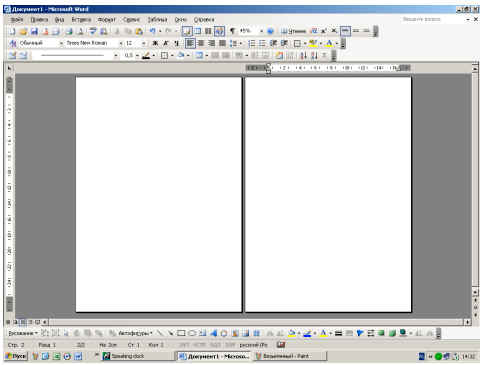Open the line style dropdown
The image size is (480, 365).
116,55
